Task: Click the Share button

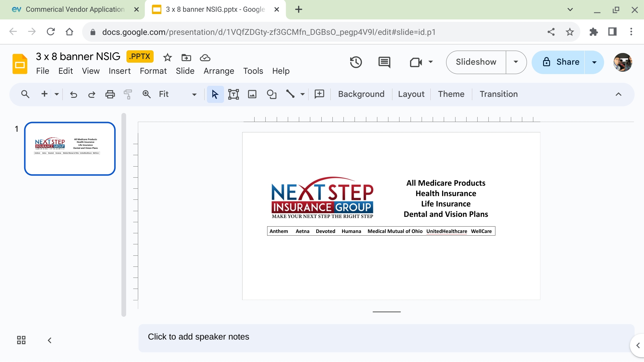Action: click(x=558, y=62)
